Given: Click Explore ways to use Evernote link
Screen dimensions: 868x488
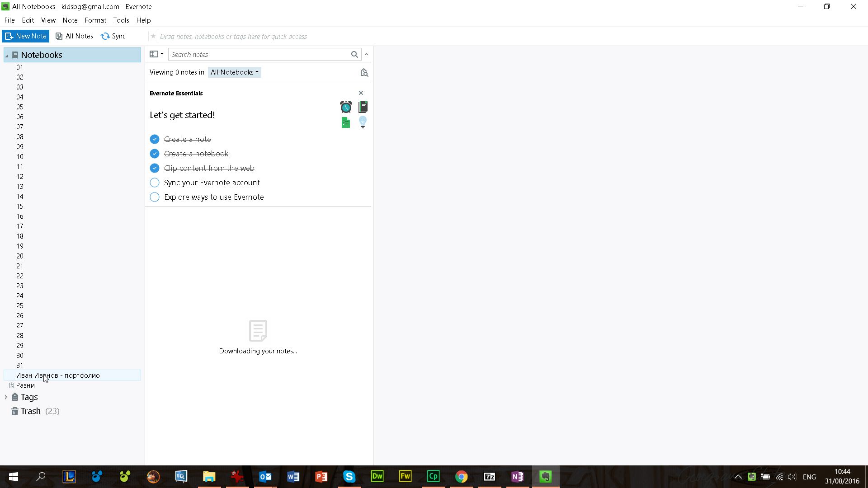Looking at the screenshot, I should [214, 197].
